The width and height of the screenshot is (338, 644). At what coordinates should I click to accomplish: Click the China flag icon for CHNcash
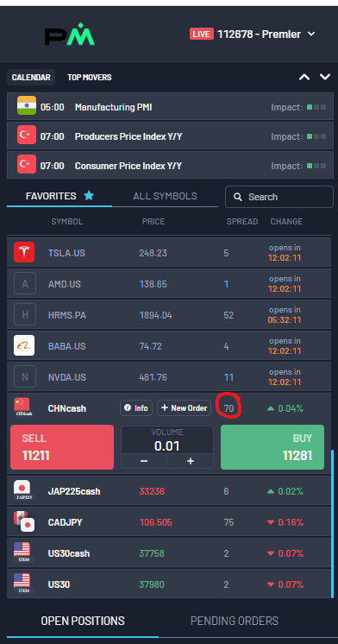tap(22, 407)
